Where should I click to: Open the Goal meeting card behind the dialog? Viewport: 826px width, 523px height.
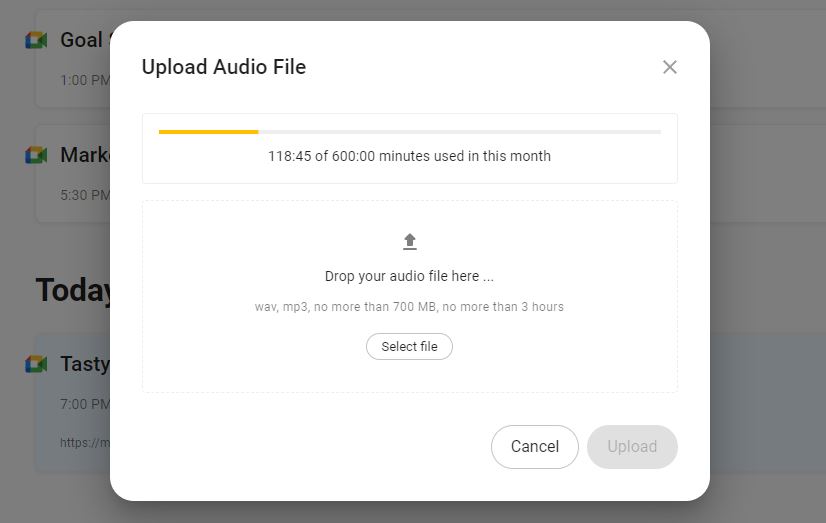(x=73, y=58)
